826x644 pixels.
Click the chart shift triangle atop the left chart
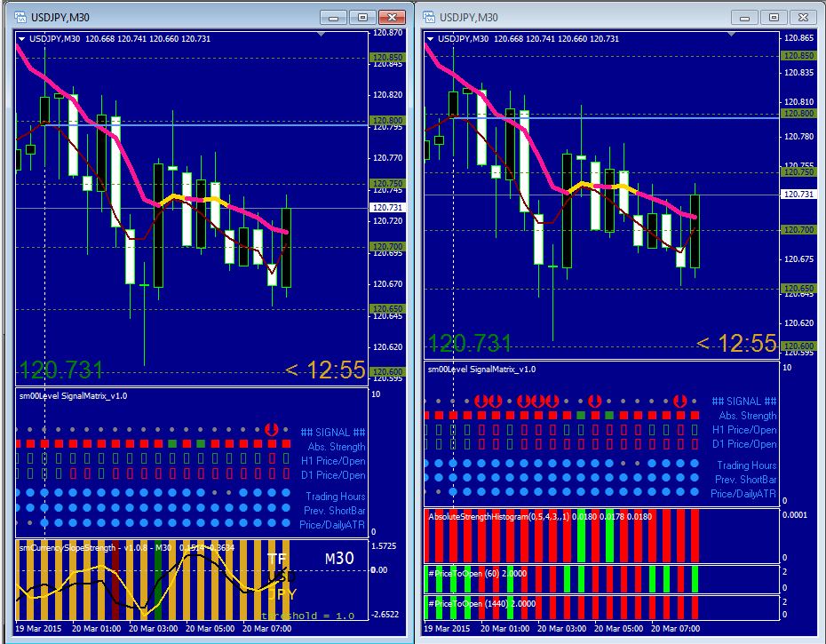pyautogui.click(x=321, y=35)
